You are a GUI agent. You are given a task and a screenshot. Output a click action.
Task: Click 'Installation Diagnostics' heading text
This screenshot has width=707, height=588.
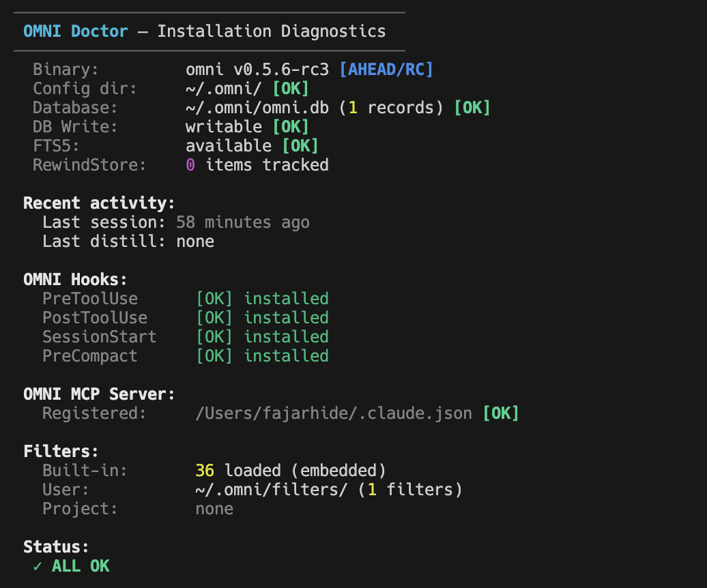point(272,31)
